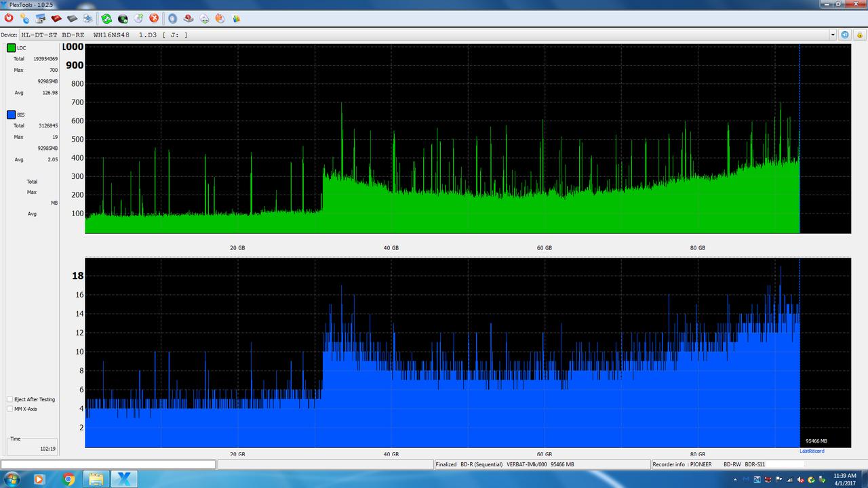The image size is (868, 488).
Task: Toggle the MM X-Axis checkbox
Action: click(x=9, y=409)
